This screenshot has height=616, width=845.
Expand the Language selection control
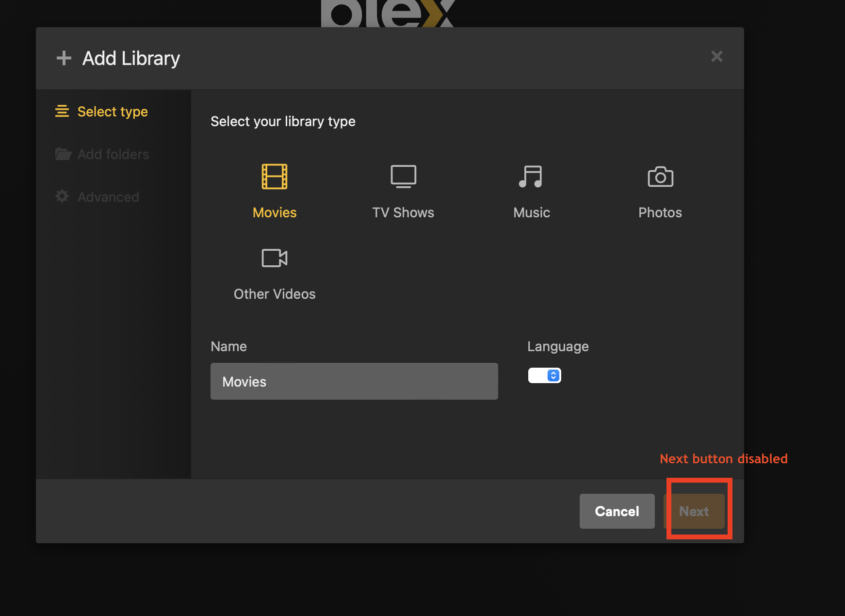(544, 375)
